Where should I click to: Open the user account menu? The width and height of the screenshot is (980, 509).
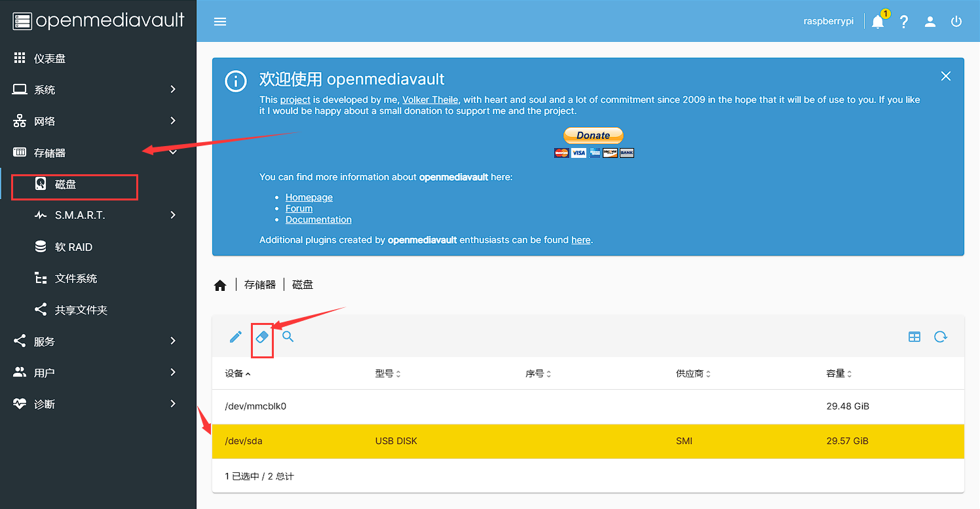point(930,22)
